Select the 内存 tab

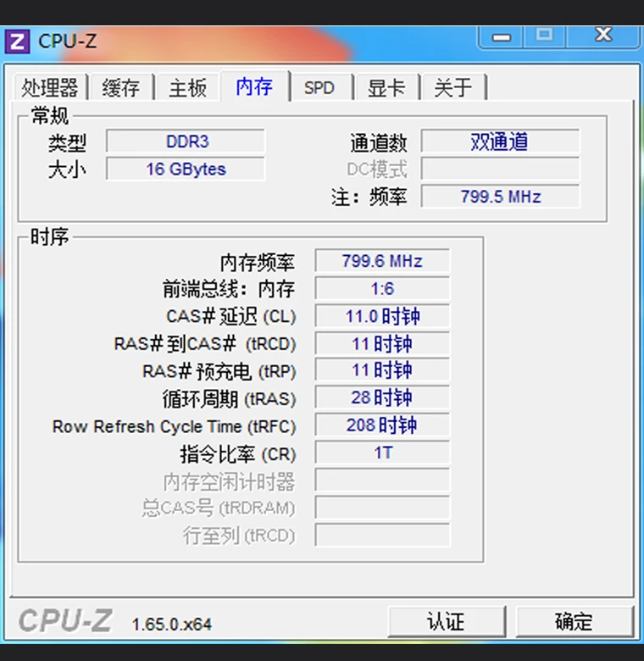click(x=254, y=86)
